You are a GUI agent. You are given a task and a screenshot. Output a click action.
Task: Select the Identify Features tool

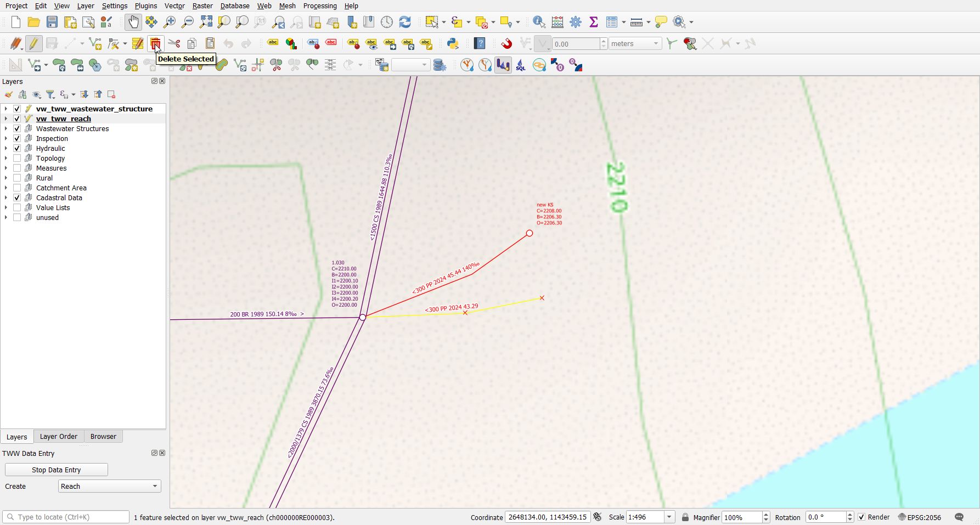coord(539,22)
